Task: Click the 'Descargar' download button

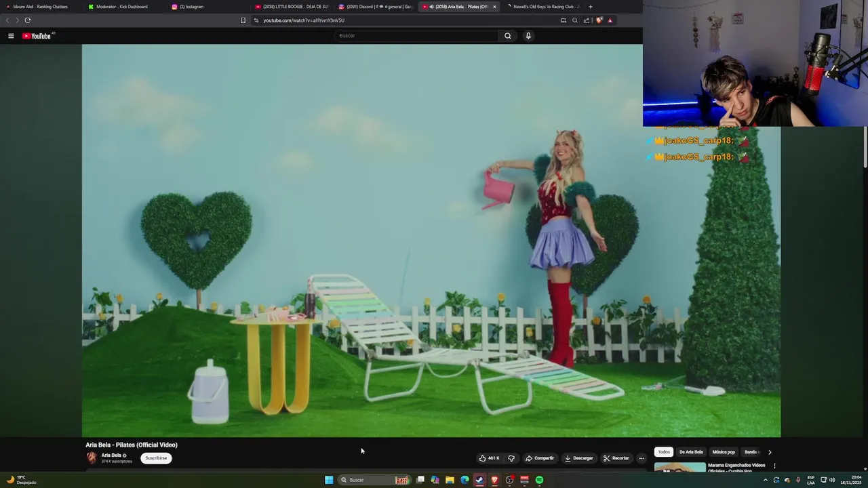Action: pos(578,458)
